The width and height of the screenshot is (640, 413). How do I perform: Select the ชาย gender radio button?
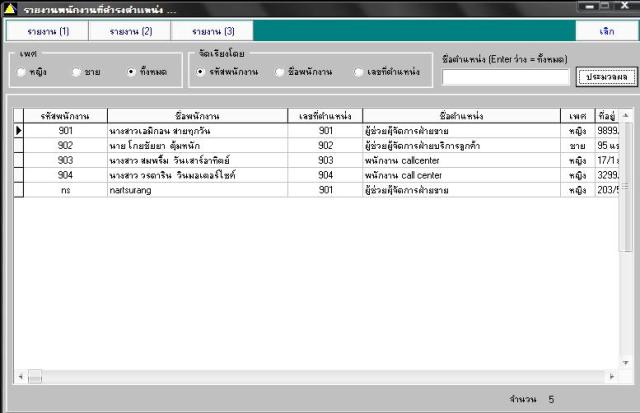point(77,72)
